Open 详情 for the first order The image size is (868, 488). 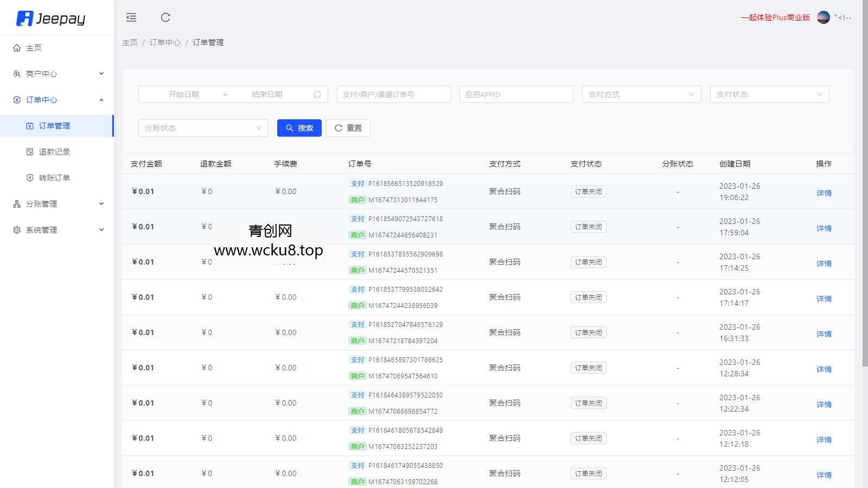tap(824, 192)
